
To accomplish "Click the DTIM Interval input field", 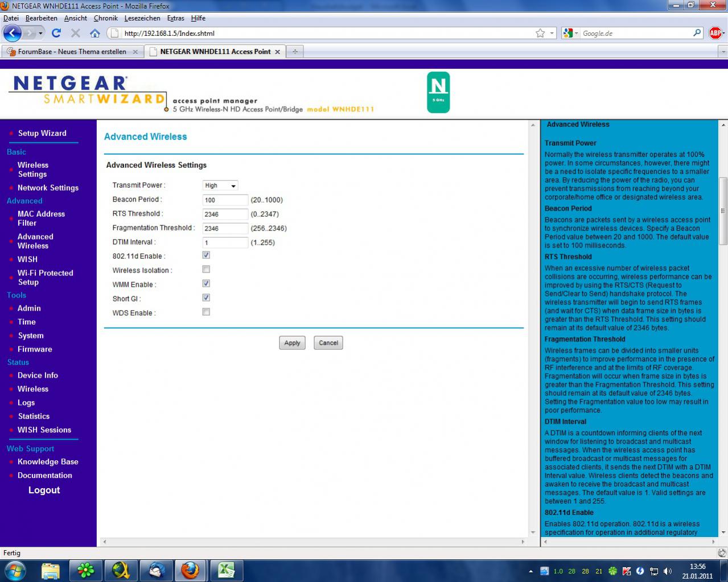I will pos(225,242).
